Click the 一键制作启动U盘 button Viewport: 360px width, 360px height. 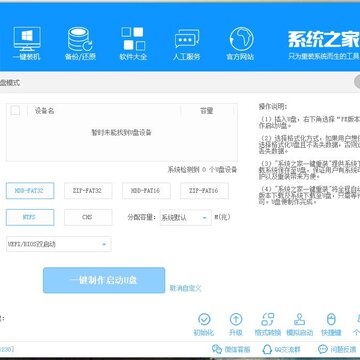(104, 280)
